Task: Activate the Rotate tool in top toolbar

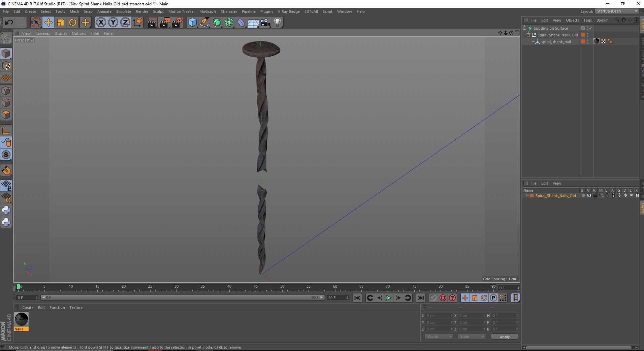Action: tap(73, 23)
